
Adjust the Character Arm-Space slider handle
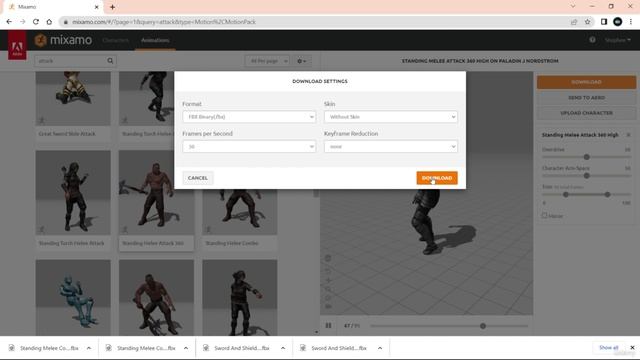tap(587, 176)
